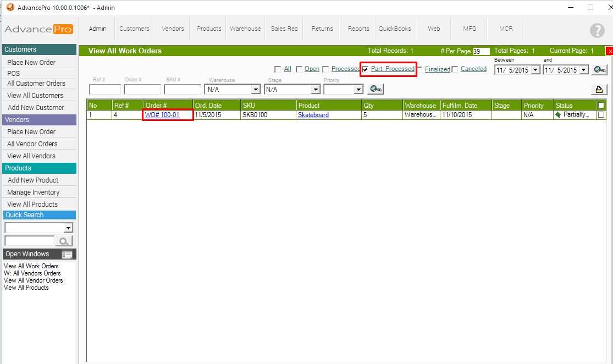The image size is (613, 364).
Task: Open work order WO# 100-01 link
Action: [x=162, y=115]
